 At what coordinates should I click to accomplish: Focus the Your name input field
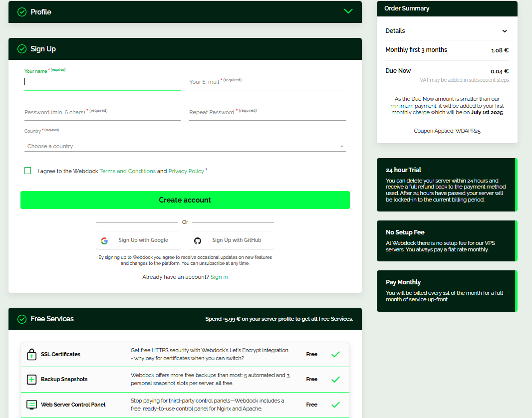click(x=102, y=82)
